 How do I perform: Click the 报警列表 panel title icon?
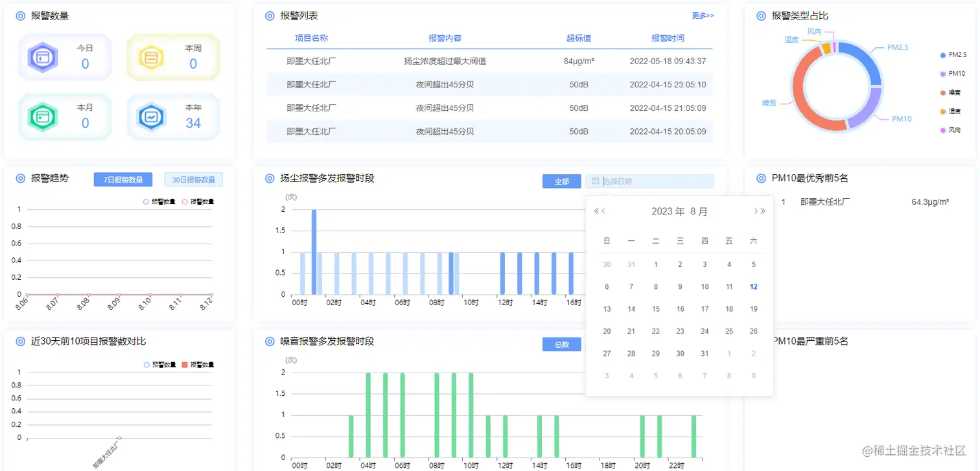click(x=270, y=15)
